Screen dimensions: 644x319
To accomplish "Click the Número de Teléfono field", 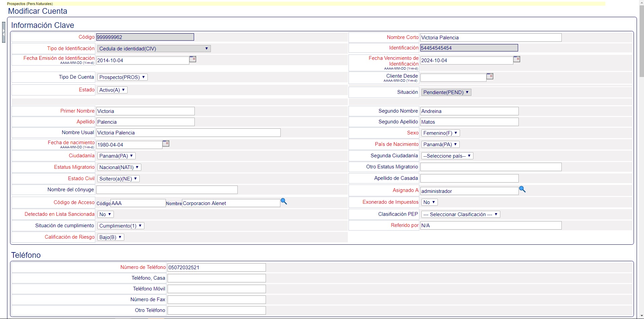I will pos(217,268).
